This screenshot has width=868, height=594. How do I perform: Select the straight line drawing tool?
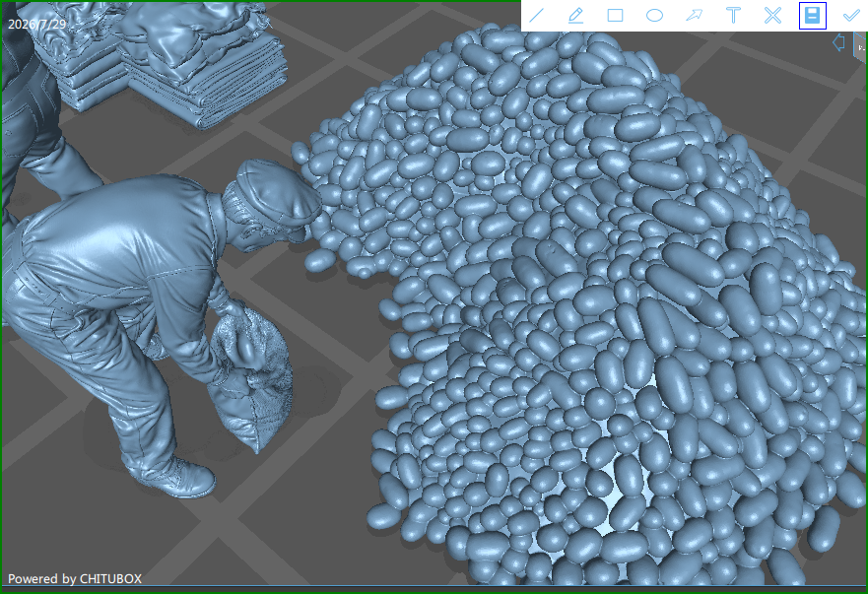coord(536,16)
